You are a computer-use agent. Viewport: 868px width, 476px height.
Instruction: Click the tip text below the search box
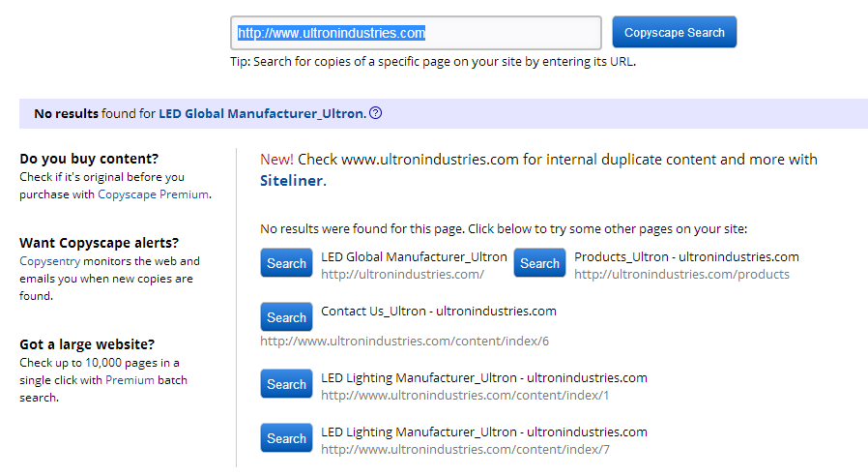(x=433, y=62)
